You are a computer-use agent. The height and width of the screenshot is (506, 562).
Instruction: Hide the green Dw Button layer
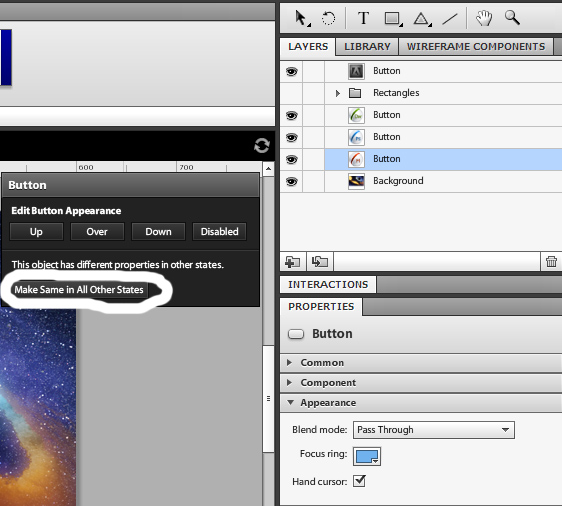point(291,116)
